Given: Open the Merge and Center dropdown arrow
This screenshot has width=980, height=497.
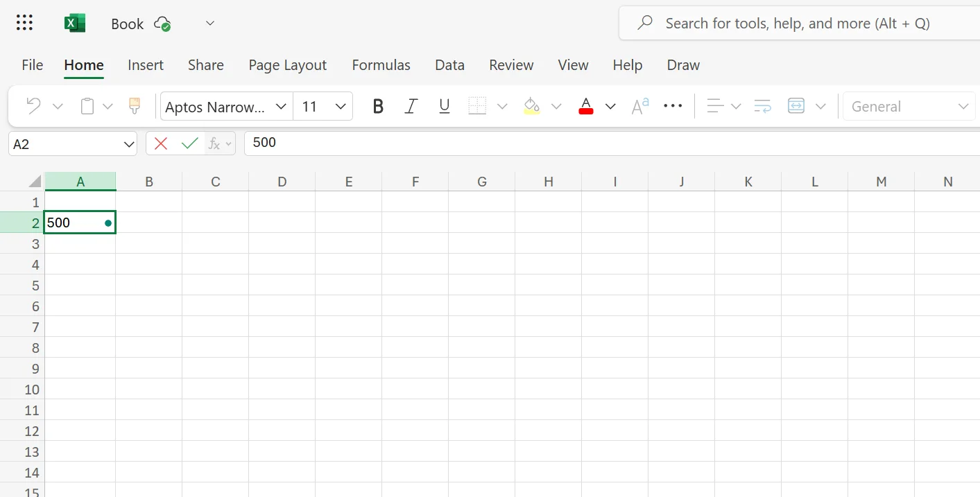Looking at the screenshot, I should click(x=820, y=106).
